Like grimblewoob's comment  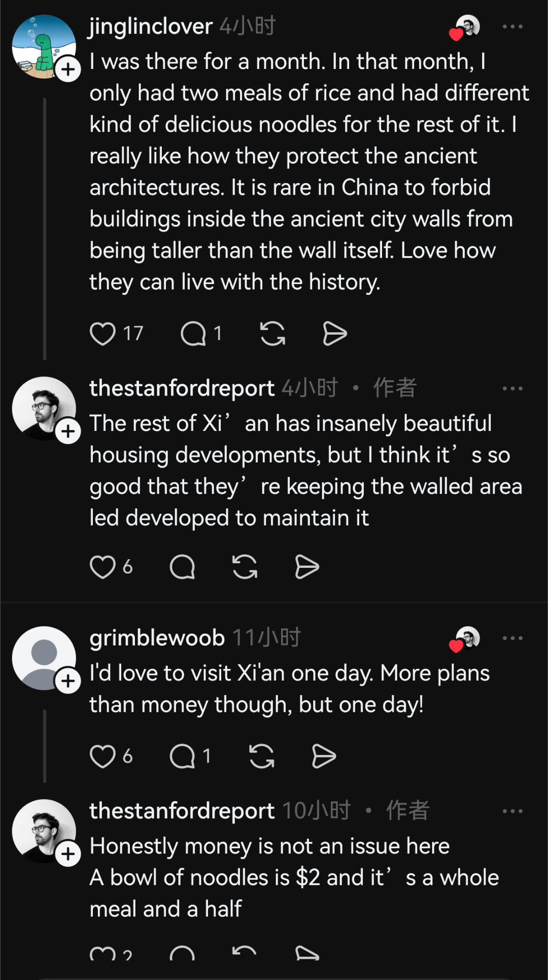point(102,756)
